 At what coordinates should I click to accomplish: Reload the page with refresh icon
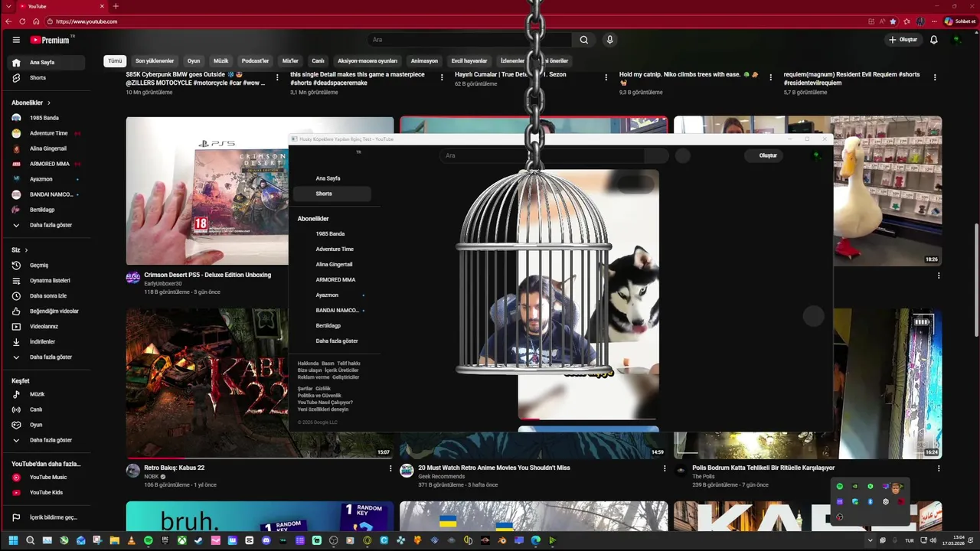click(x=22, y=21)
